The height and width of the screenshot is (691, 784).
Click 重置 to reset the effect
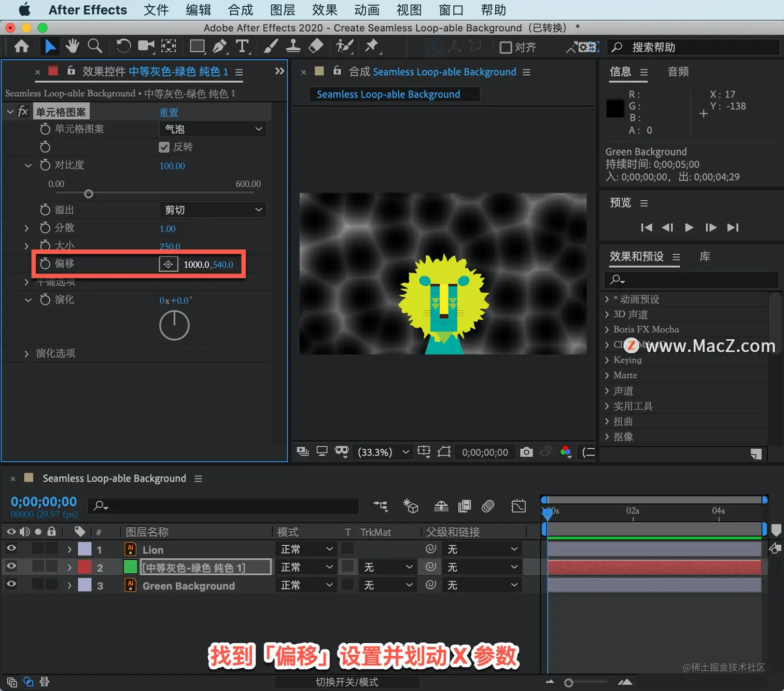click(x=169, y=113)
